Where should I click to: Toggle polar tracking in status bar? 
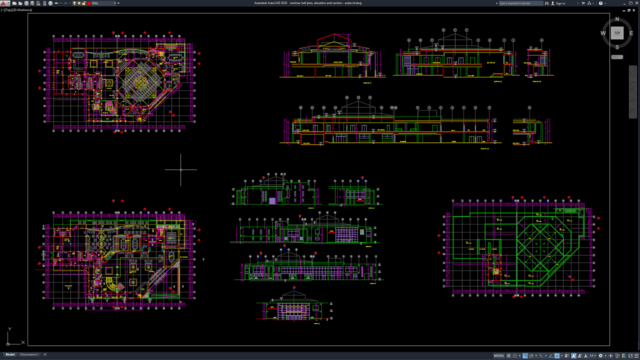(x=531, y=356)
